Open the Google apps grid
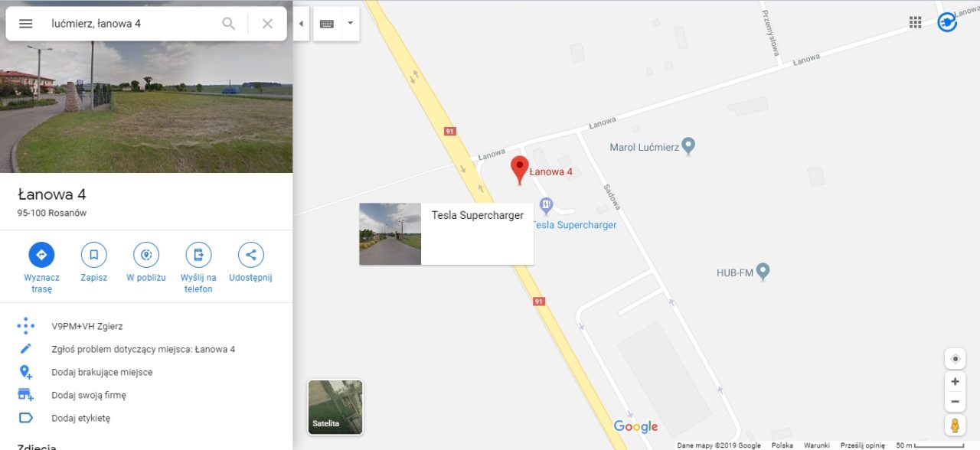Screen dimensions: 980x450 click(x=915, y=22)
